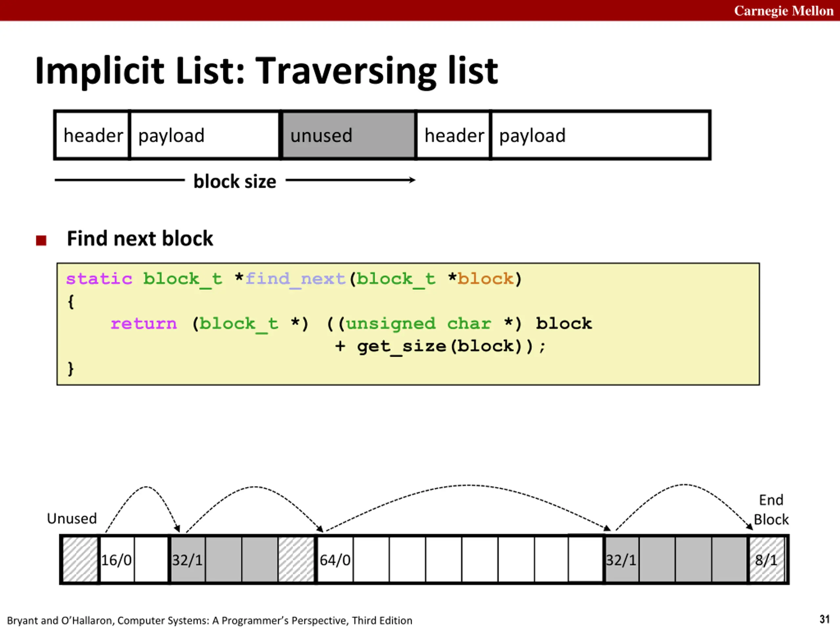This screenshot has height=630, width=840.
Task: Click the first 32/1 allocated block header
Action: (x=188, y=559)
